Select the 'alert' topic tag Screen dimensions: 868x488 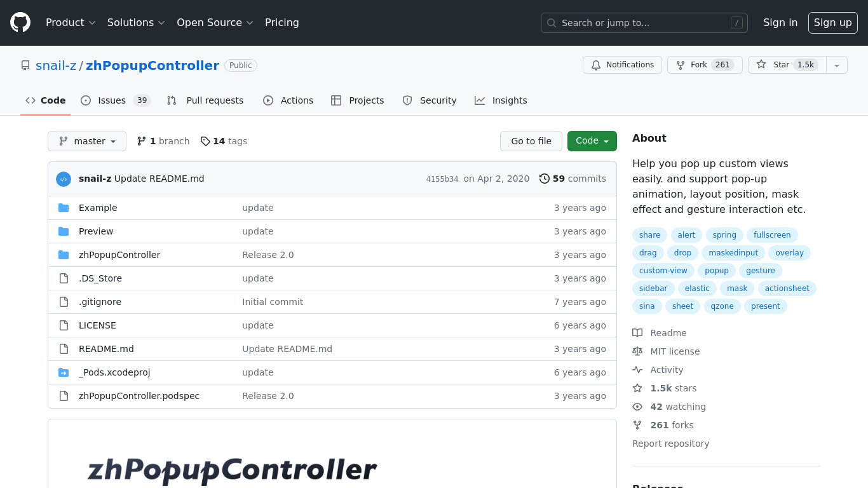(x=686, y=235)
